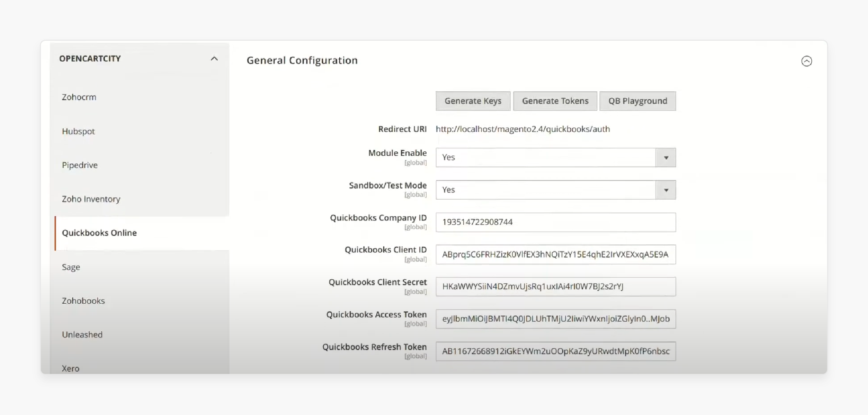This screenshot has width=868, height=415.
Task: Focus the Quickbooks Access Token field
Action: coord(556,319)
